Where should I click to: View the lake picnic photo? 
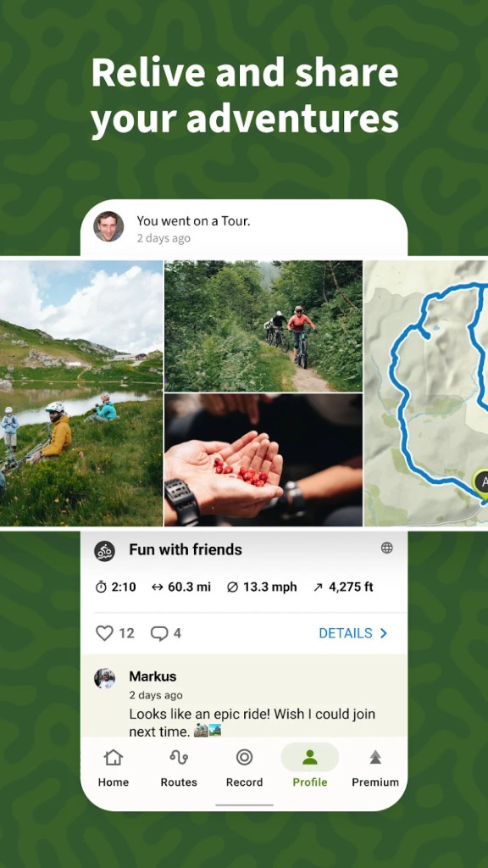point(81,393)
